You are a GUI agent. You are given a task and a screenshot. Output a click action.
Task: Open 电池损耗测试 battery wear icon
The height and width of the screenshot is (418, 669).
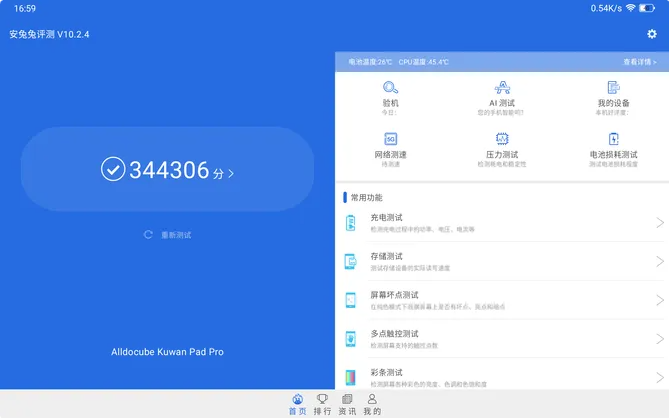(x=613, y=139)
